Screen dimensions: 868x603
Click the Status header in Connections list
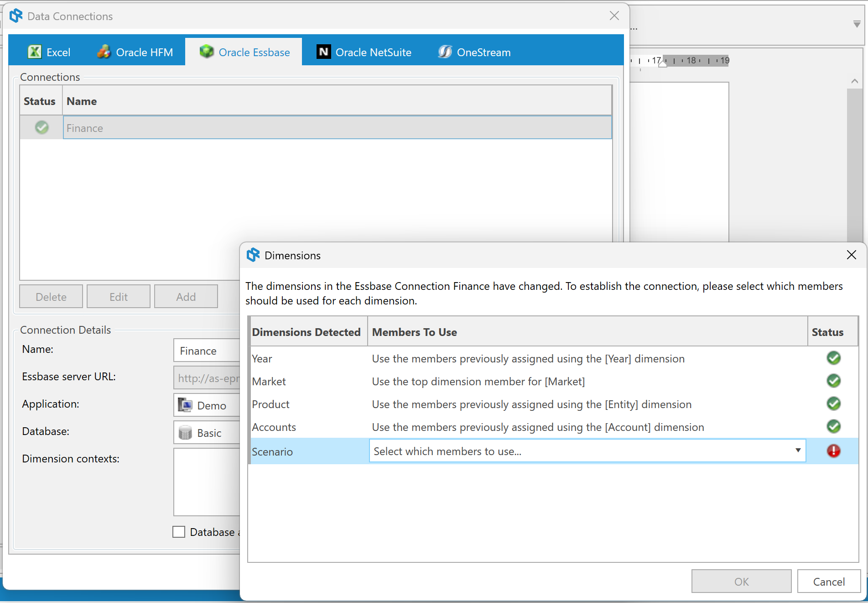point(41,101)
